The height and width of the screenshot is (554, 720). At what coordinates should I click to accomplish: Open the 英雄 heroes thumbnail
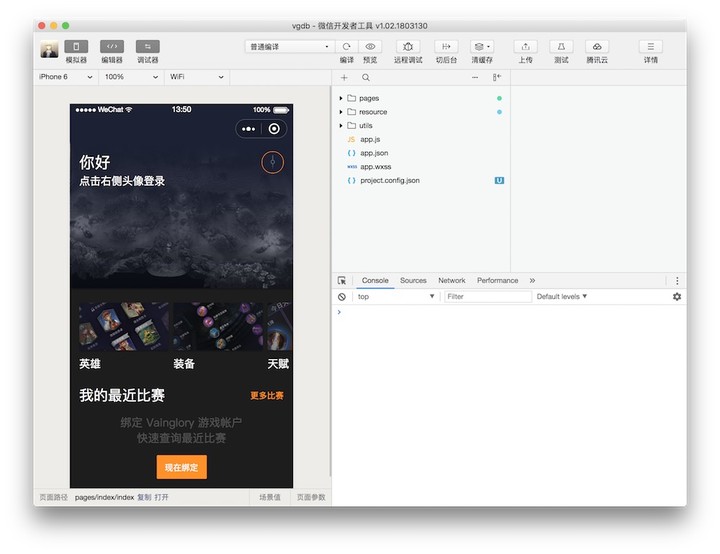coord(124,327)
